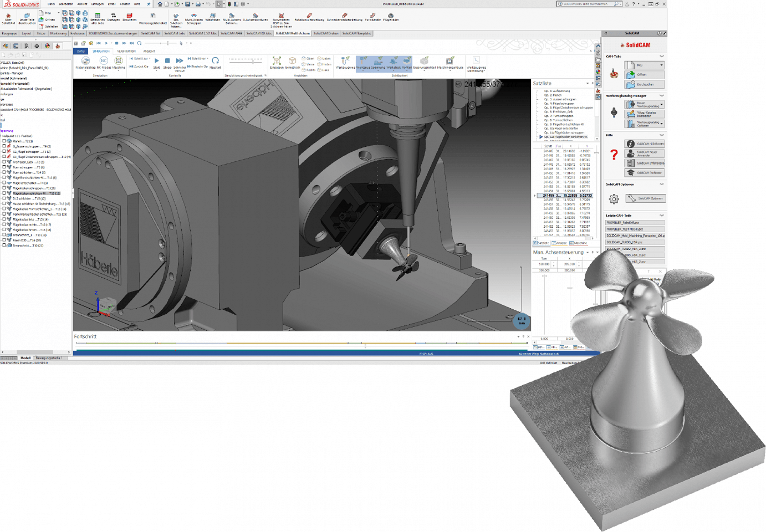Open the SolidCAM Optionen gear icon
The height and width of the screenshot is (532, 766).
pos(614,198)
